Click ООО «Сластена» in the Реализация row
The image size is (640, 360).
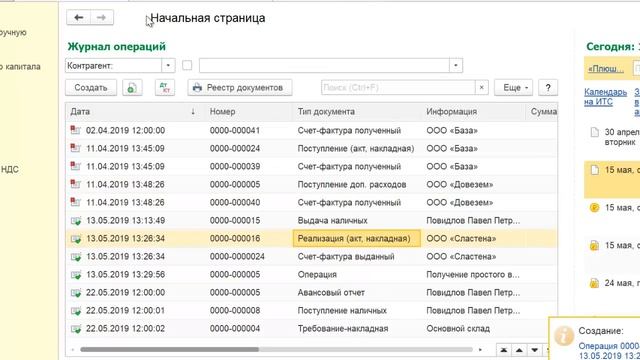tap(461, 238)
